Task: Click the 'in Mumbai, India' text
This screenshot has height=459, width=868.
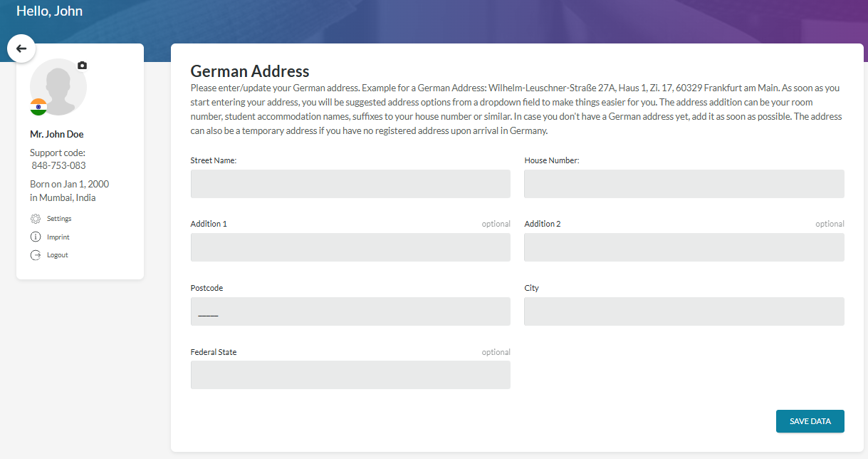Action: [63, 197]
